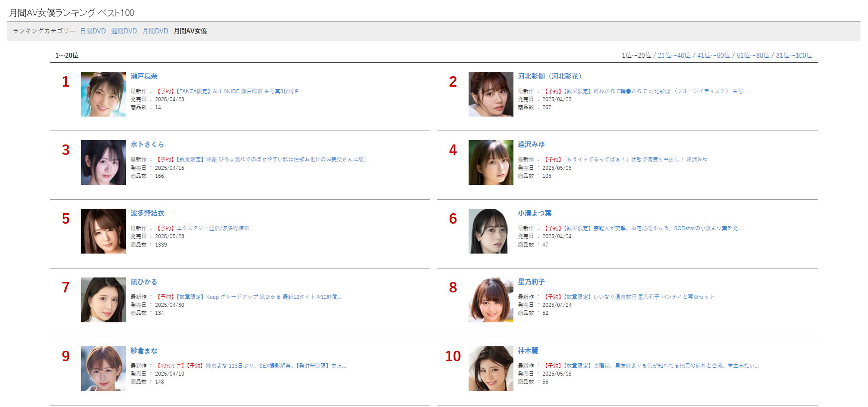Go to ranks 81位~100位

click(794, 55)
